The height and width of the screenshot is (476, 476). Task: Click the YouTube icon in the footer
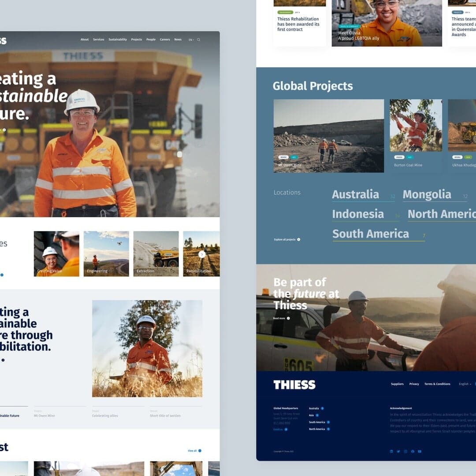pos(419,451)
